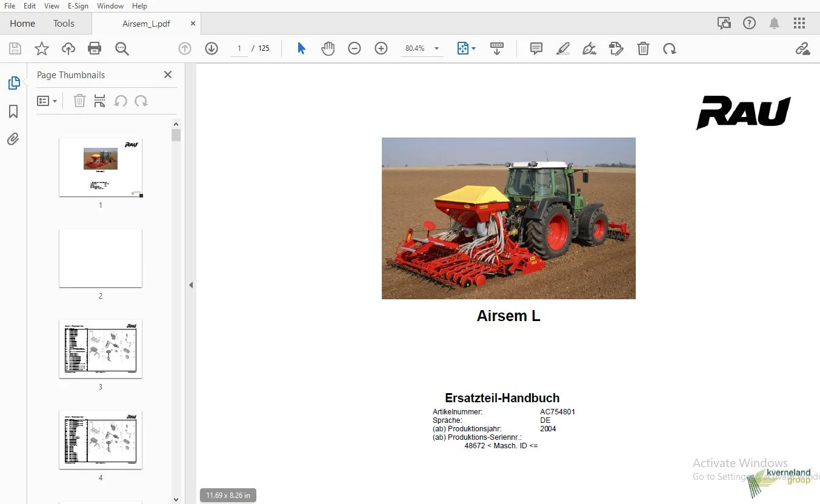Click the thumbnails scrollbar handle

tap(176, 134)
